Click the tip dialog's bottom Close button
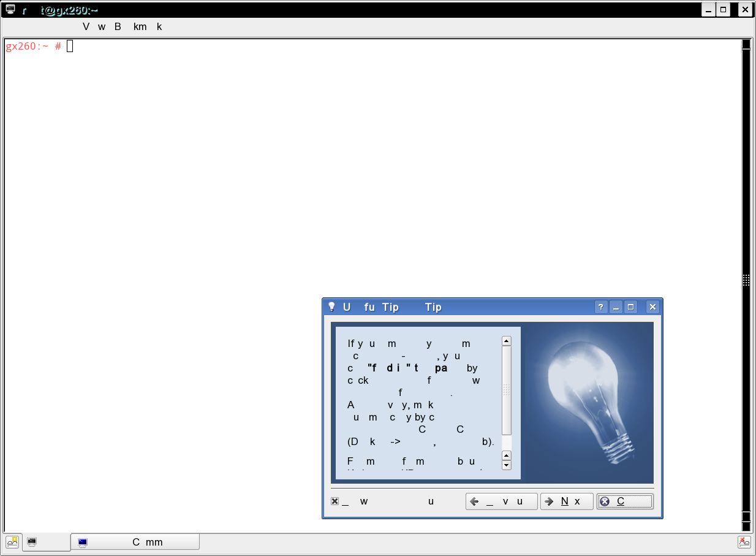 coord(625,501)
